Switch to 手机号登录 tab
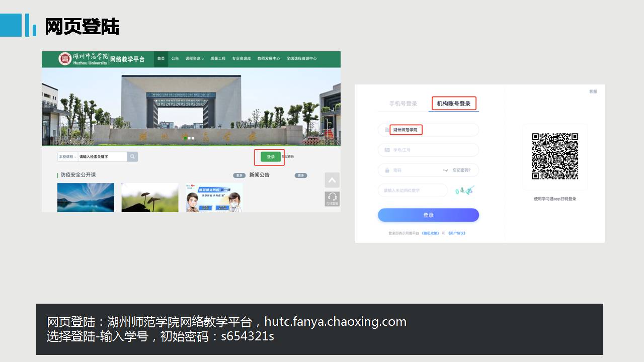The width and height of the screenshot is (644, 362). pyautogui.click(x=403, y=104)
